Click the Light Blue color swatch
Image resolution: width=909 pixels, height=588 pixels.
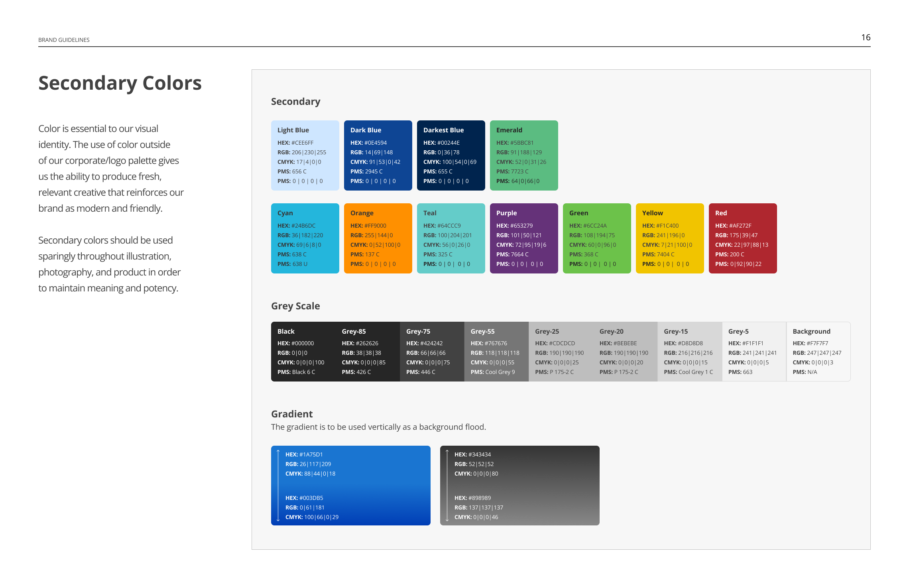(x=305, y=155)
